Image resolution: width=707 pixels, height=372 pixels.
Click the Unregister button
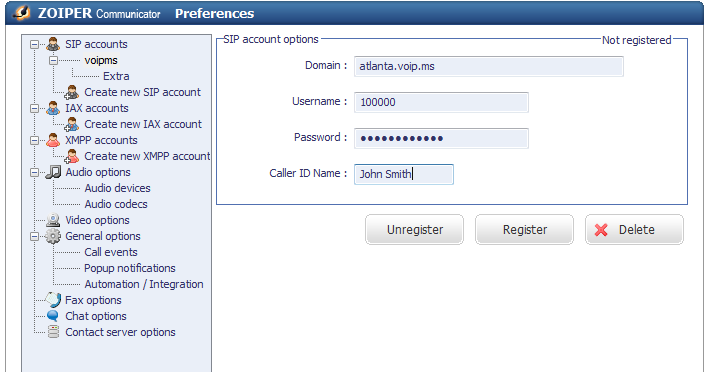(414, 230)
